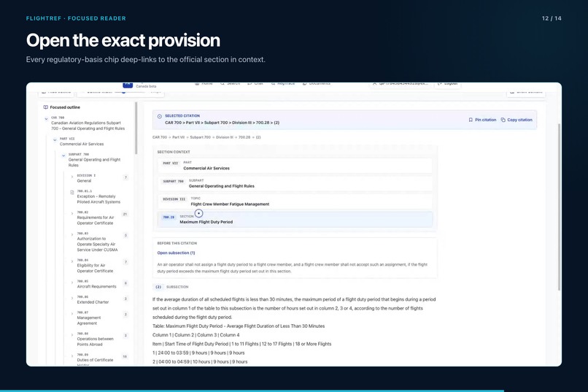Click the 'BEFORE THIS CITATION' heading
588x392 pixels.
(x=177, y=243)
